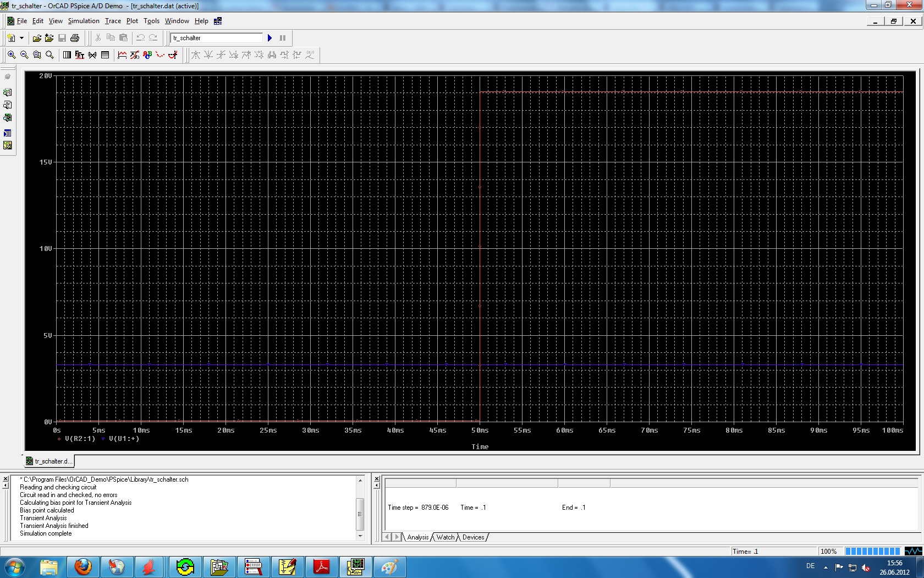
Task: Click the Paste clipboard icon
Action: [123, 38]
